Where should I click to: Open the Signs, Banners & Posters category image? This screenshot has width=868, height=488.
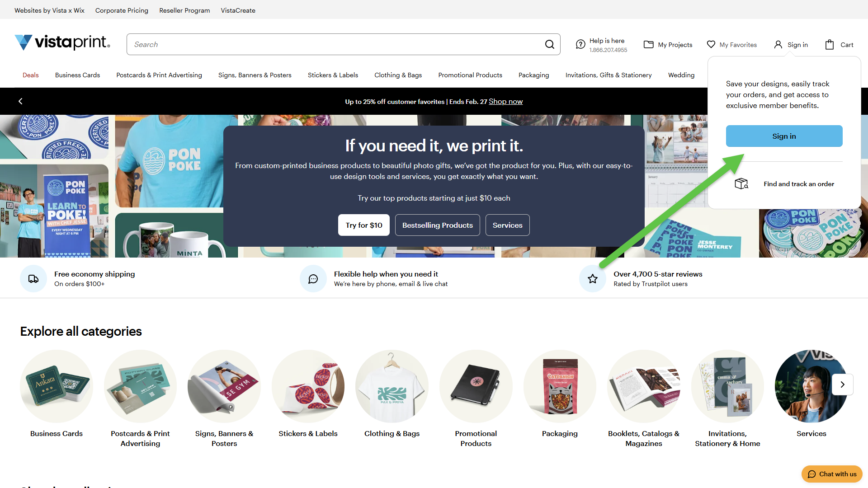click(x=224, y=386)
